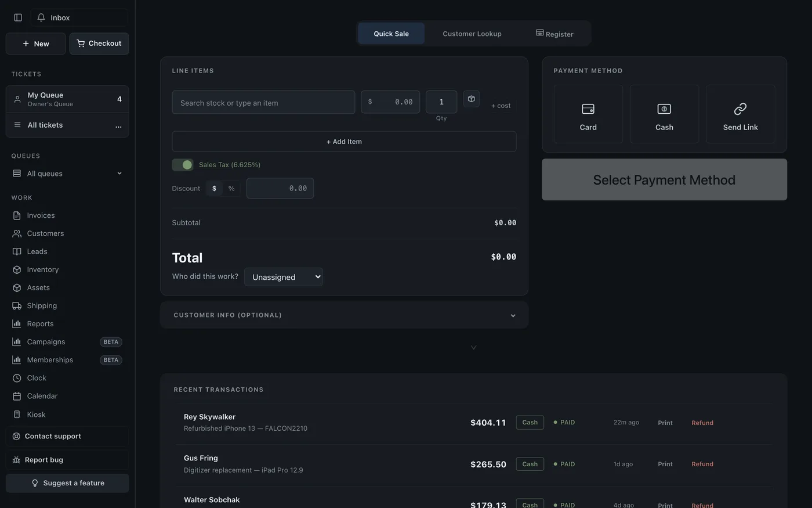
Task: Open Inbox notifications bell
Action: click(79, 17)
